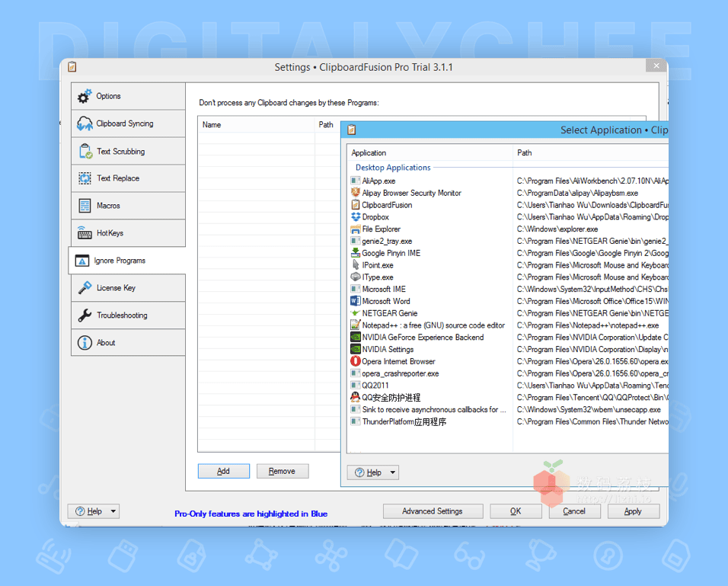This screenshot has height=586, width=728.
Task: Sort ignored programs by Name column
Action: [257, 124]
